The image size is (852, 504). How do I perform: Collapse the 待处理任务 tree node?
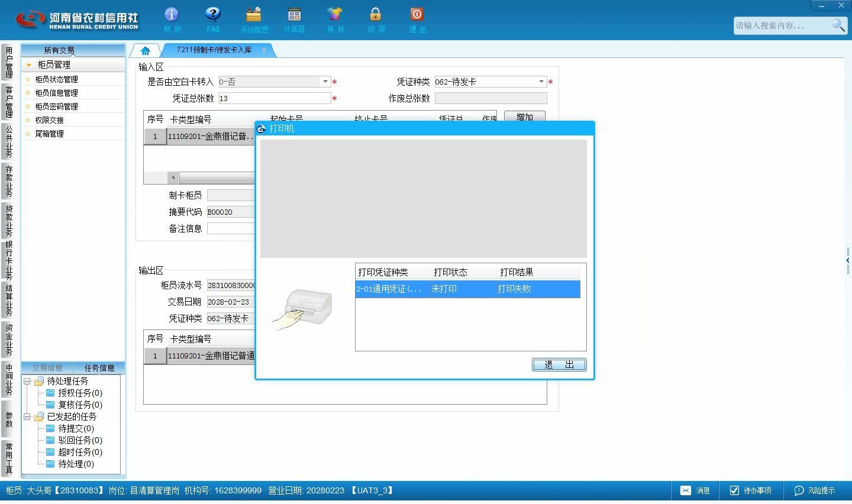[x=27, y=381]
